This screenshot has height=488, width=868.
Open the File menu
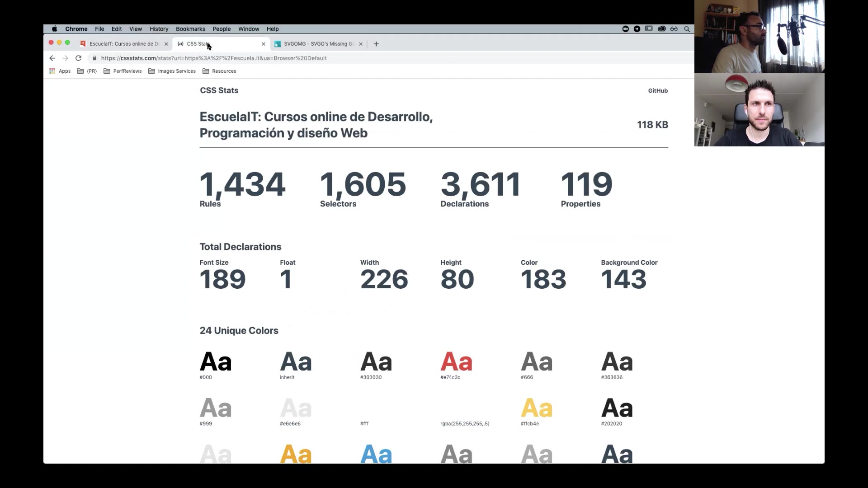click(x=99, y=29)
